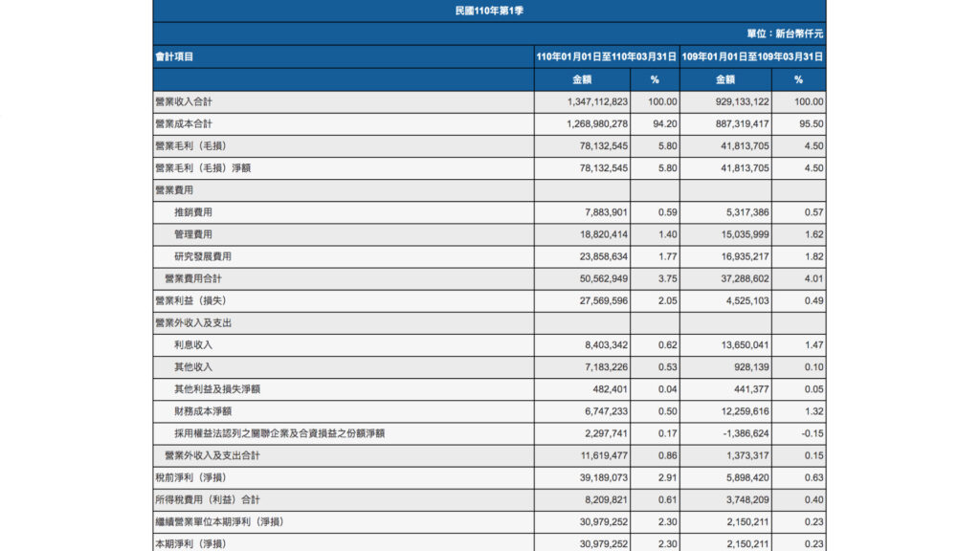Select the negative value -1,386,624
Image resolution: width=980 pixels, height=551 pixels.
tap(746, 433)
